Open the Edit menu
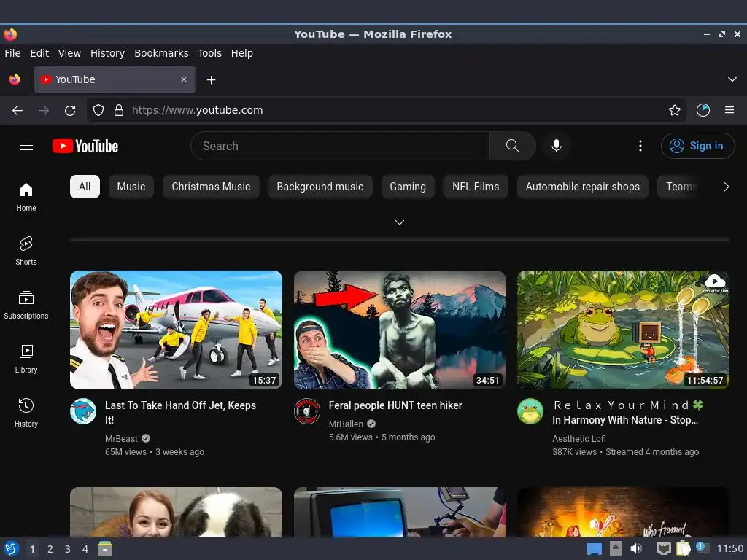Image resolution: width=747 pixels, height=560 pixels. click(39, 53)
